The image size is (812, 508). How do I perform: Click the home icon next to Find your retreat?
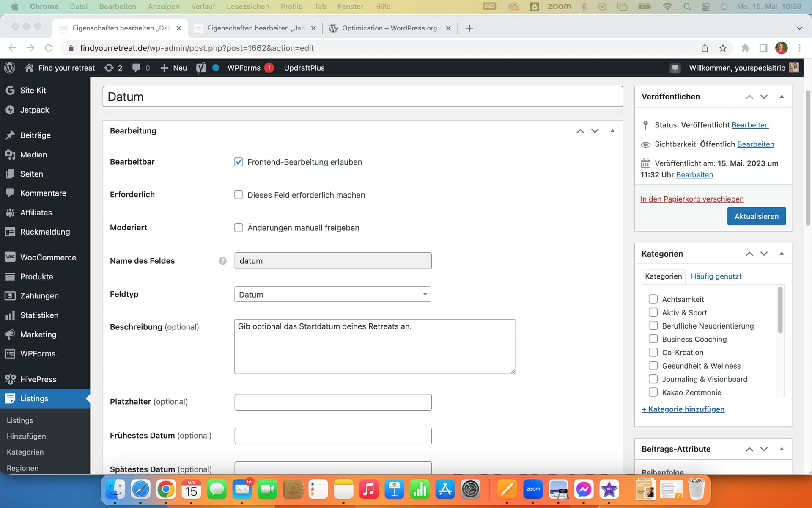[29, 68]
